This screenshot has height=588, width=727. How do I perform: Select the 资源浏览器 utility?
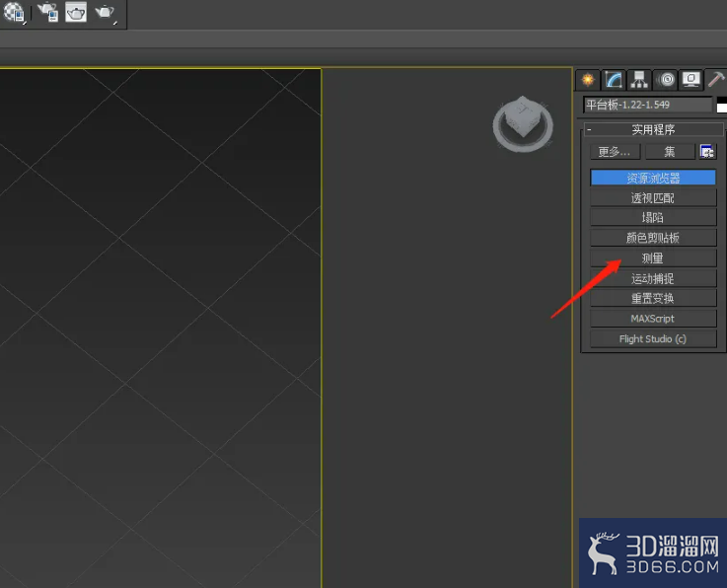click(x=653, y=178)
